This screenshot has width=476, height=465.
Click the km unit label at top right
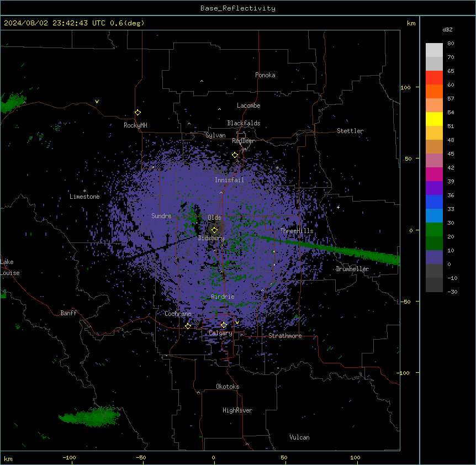click(411, 23)
